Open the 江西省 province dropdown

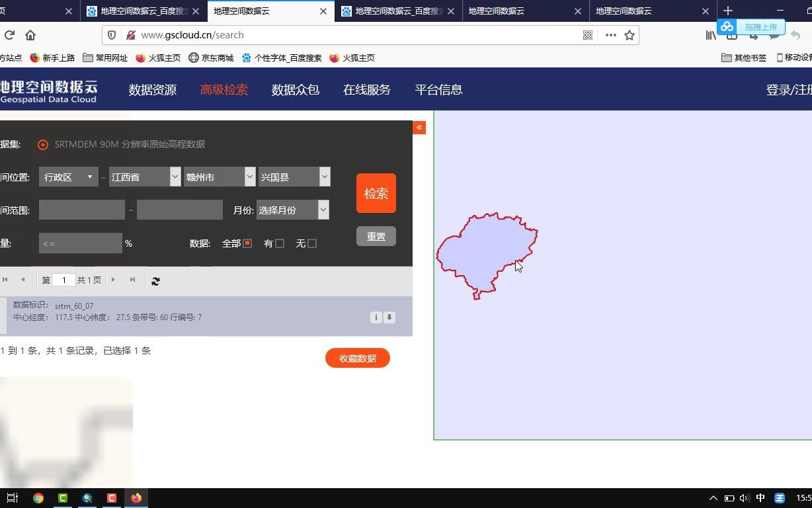(144, 177)
